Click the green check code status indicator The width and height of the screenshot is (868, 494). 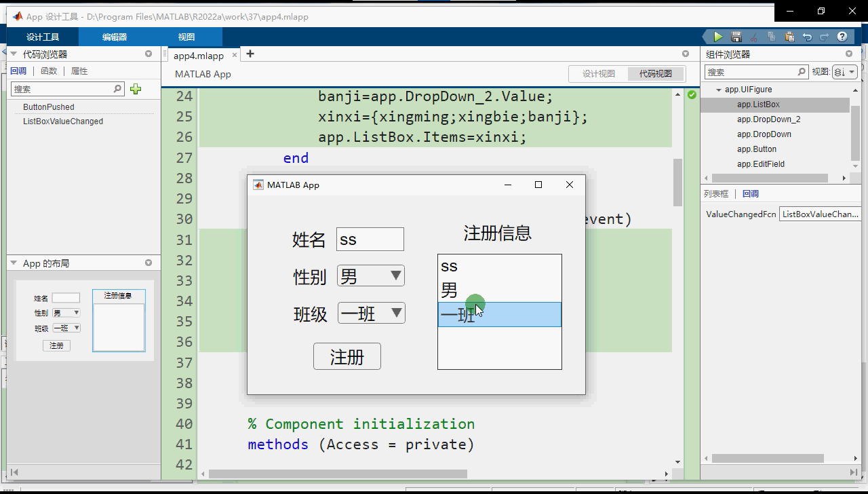[692, 95]
